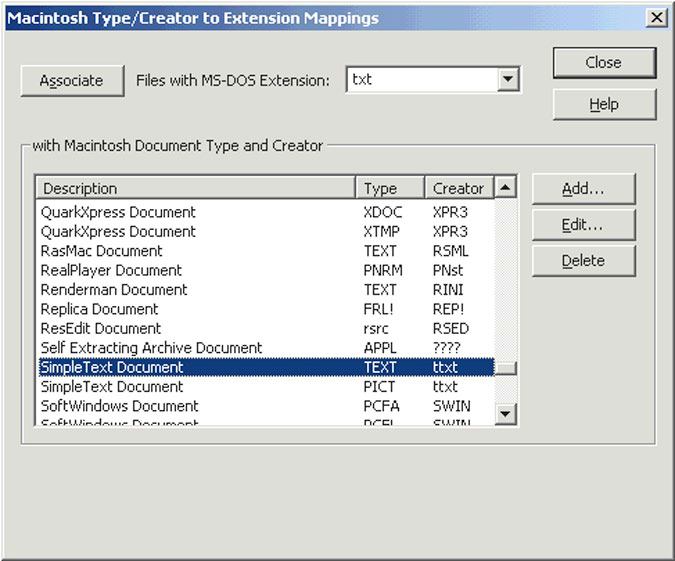Sort by the Description column header

(x=196, y=189)
